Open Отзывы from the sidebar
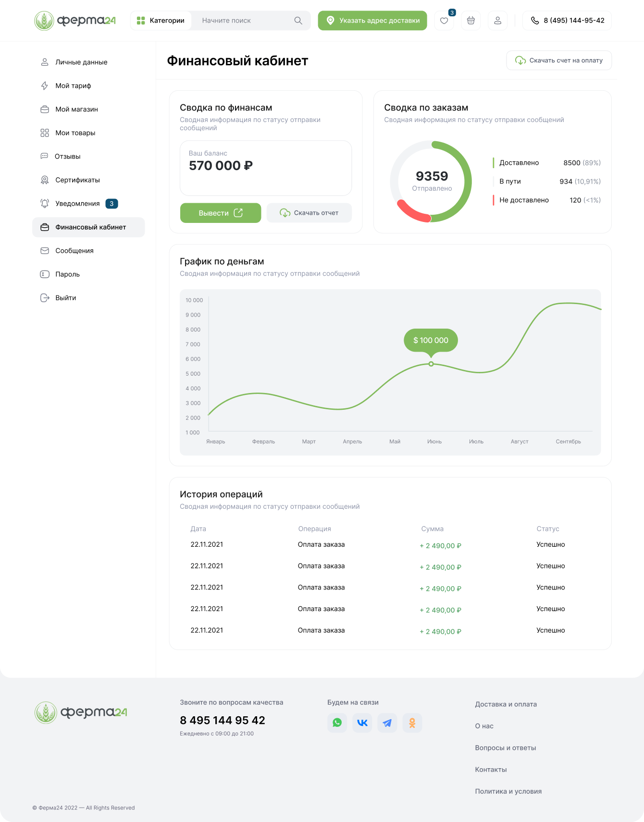644x822 pixels. click(88, 156)
